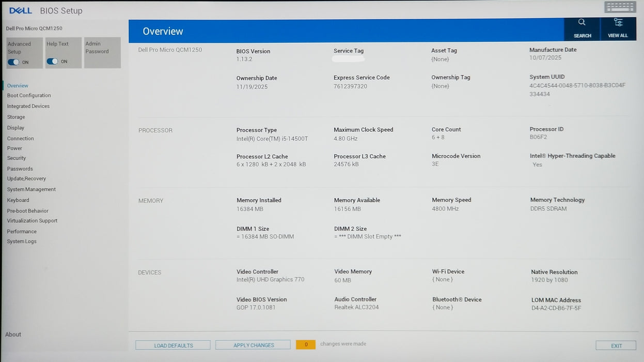644x362 pixels.
Task: Click Video Controller UHD Graphics 770
Action: click(x=271, y=280)
